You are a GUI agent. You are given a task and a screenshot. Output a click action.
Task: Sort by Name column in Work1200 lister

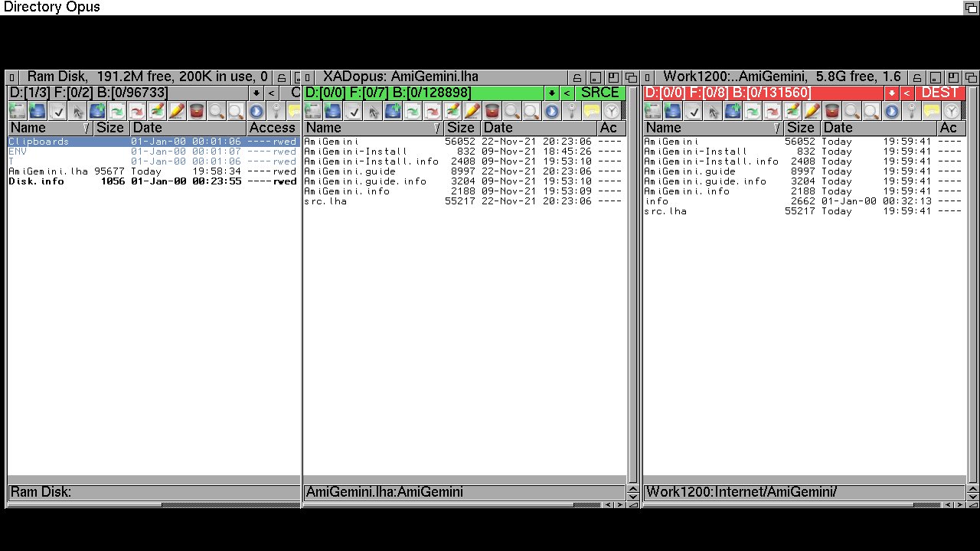714,128
